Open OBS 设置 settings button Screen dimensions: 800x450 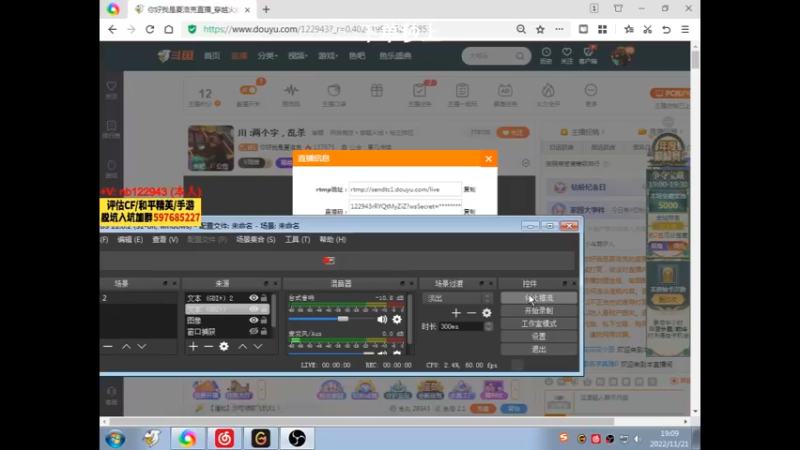pos(539,336)
